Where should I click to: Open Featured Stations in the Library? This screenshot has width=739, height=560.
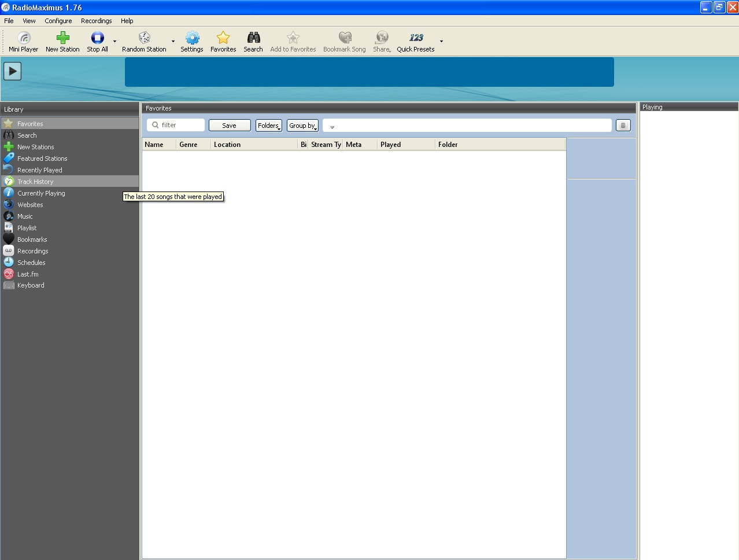(69, 159)
